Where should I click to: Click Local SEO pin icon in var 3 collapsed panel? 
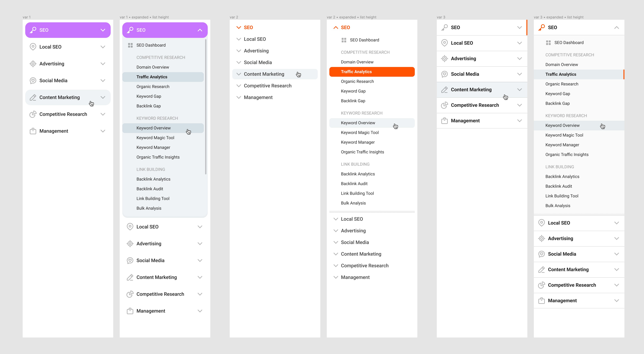click(445, 43)
